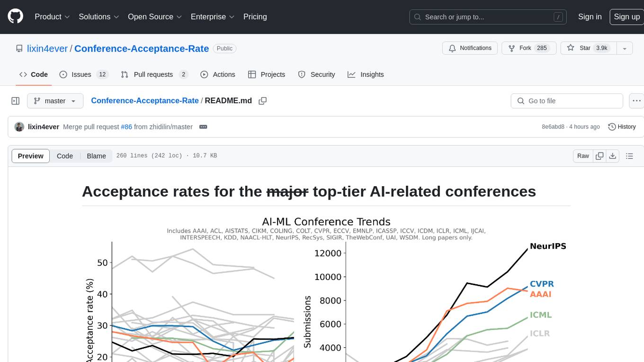Expand the Open Source menu
The image size is (644, 362).
pos(154,17)
